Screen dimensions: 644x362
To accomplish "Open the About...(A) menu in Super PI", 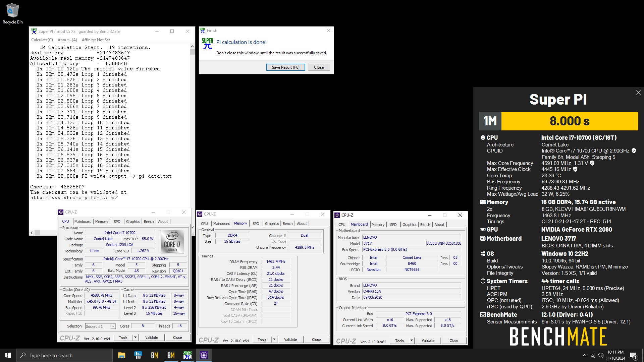I will click(x=67, y=40).
